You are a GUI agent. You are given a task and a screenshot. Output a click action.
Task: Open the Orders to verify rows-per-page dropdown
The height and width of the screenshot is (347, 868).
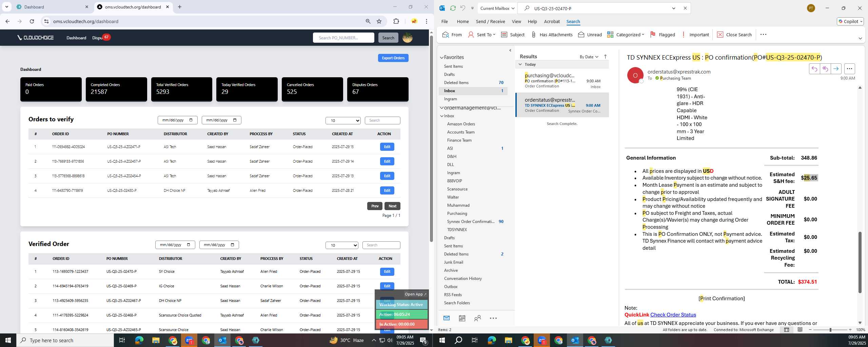tap(343, 121)
